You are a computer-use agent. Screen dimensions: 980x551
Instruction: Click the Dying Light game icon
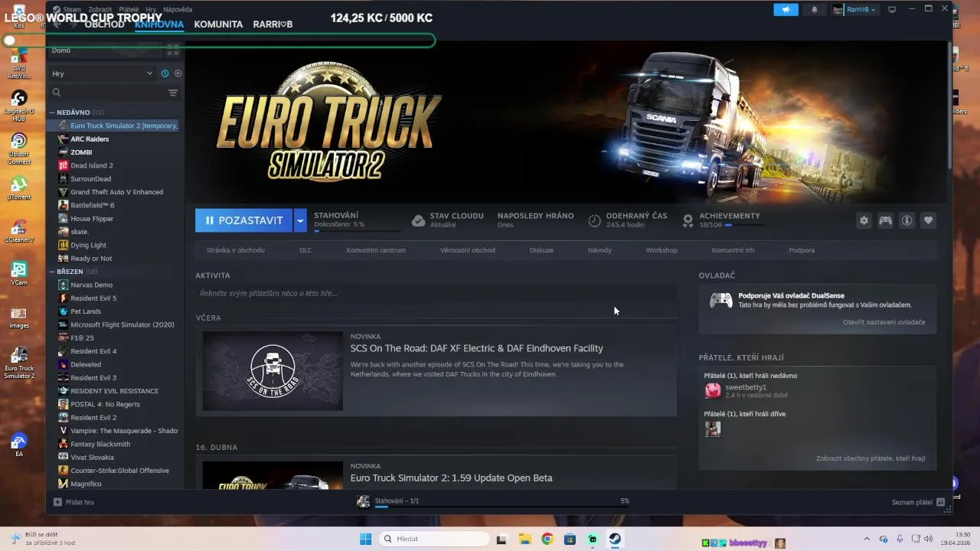(x=64, y=245)
